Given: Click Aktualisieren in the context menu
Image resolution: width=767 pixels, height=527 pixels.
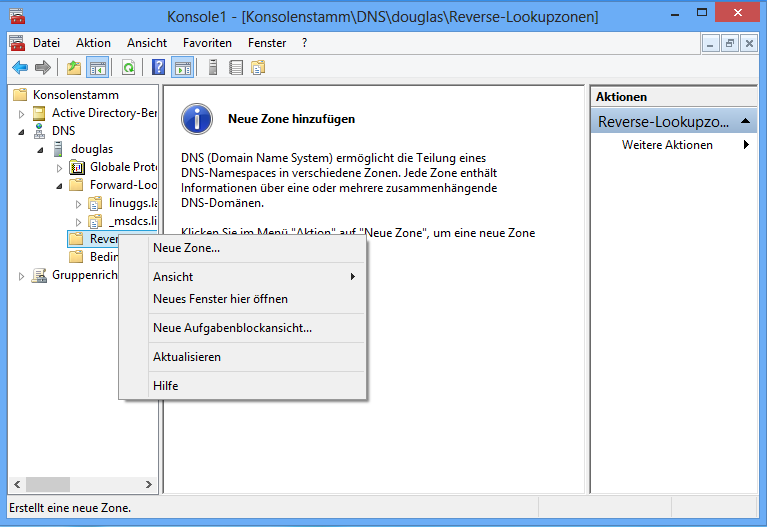Looking at the screenshot, I should (x=187, y=356).
